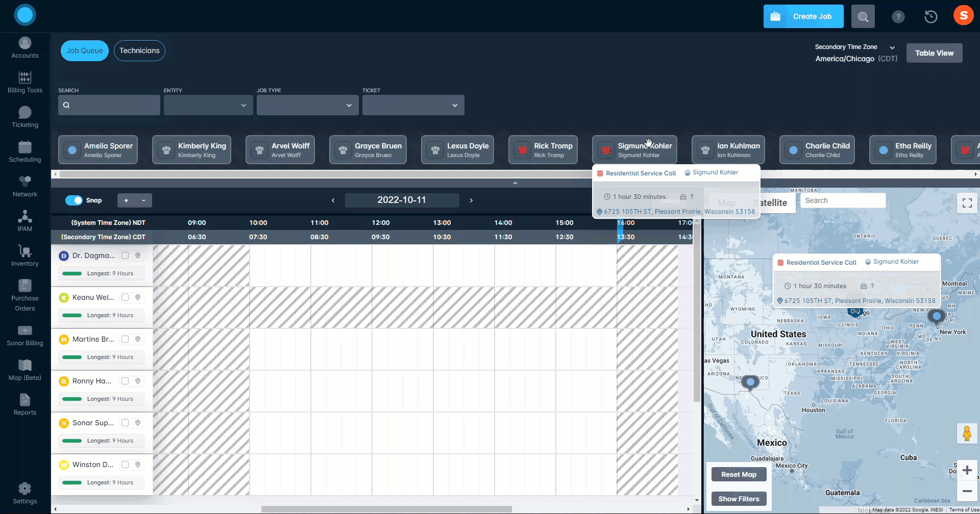Open map Terms of Use link
The height and width of the screenshot is (514, 980).
964,509
